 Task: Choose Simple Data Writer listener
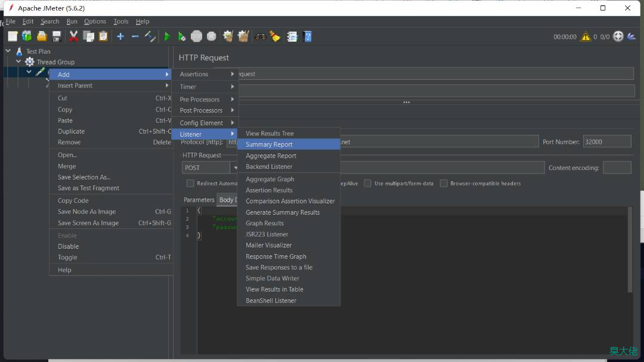[289, 279]
